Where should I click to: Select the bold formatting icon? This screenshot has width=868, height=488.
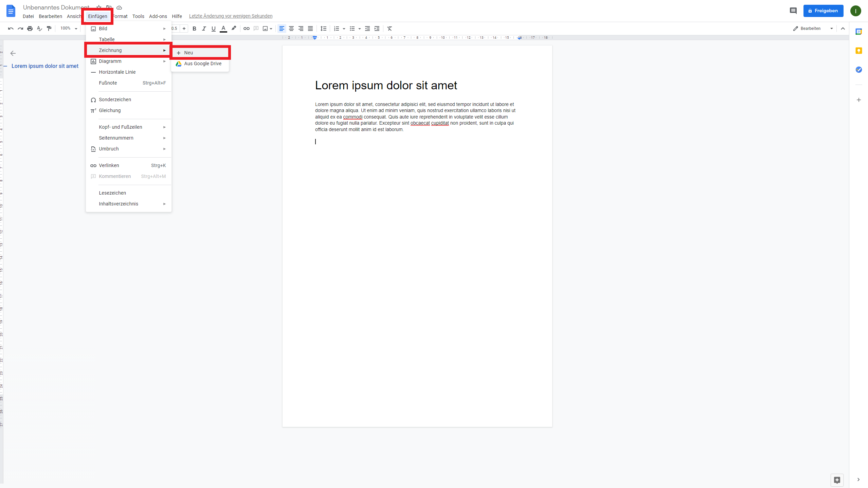pos(194,29)
